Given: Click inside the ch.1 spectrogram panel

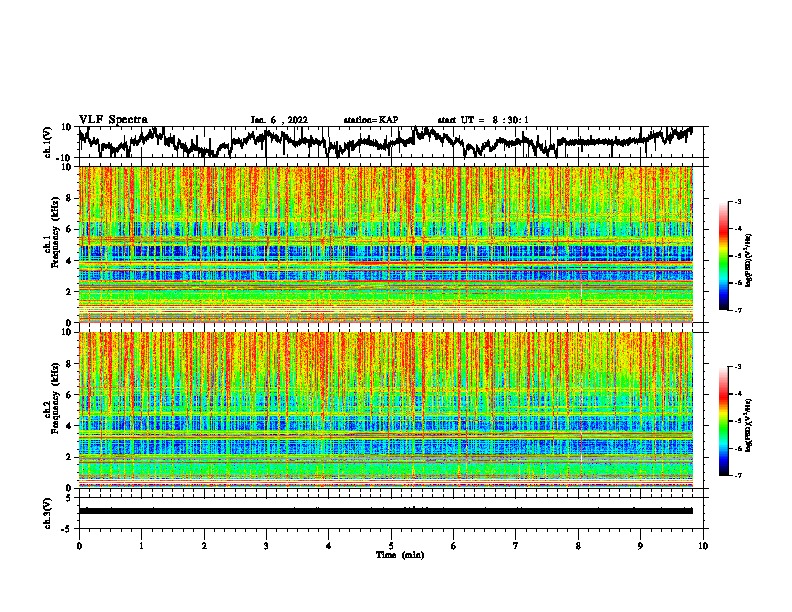Looking at the screenshot, I should (386, 244).
